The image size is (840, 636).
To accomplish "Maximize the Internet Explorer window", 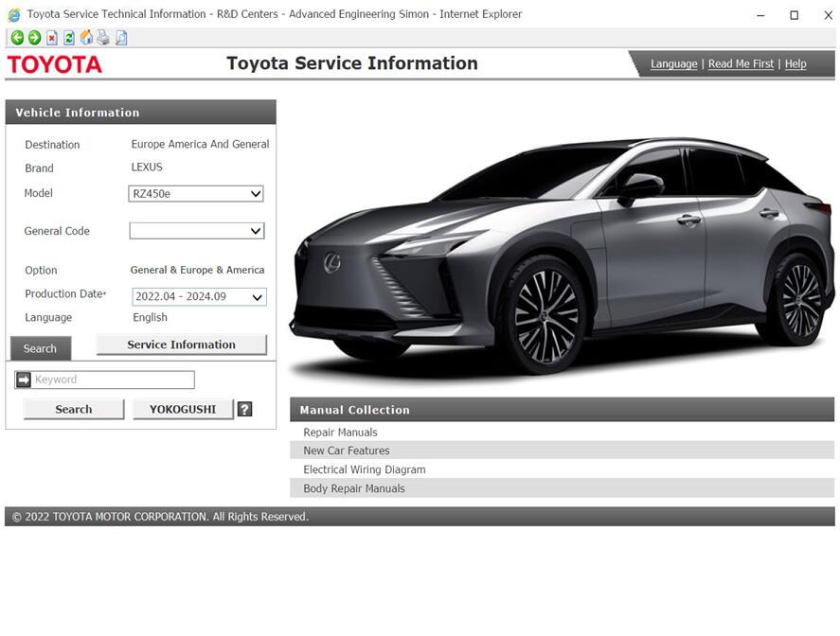I will point(795,15).
